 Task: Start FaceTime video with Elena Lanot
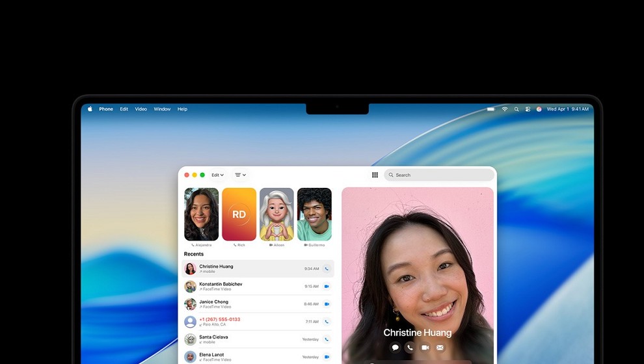[327, 357]
